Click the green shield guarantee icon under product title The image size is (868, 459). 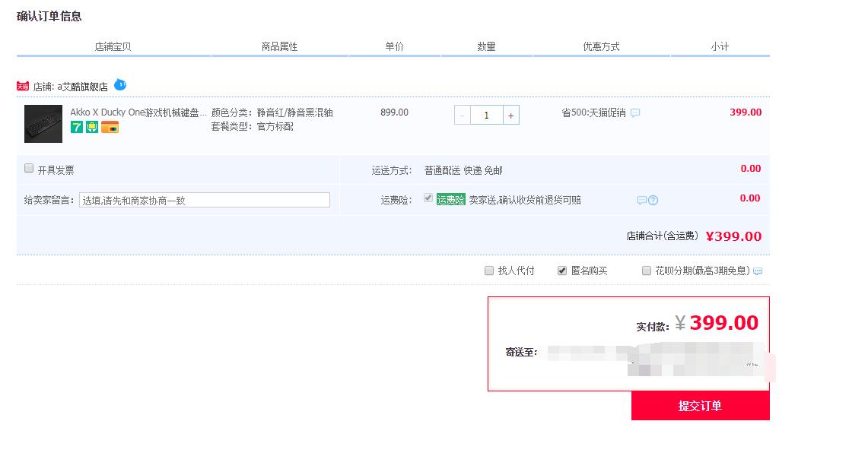point(92,127)
